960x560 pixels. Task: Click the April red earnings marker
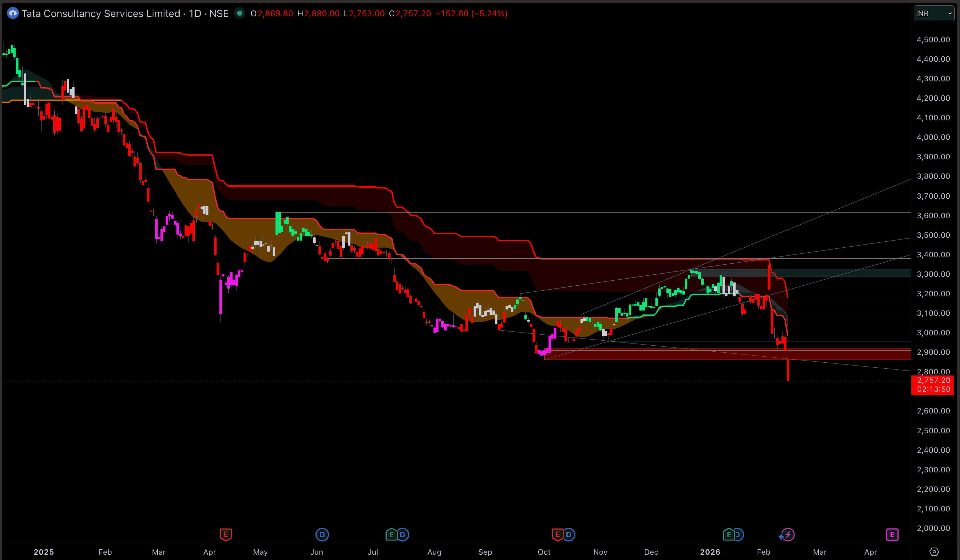pos(225,534)
